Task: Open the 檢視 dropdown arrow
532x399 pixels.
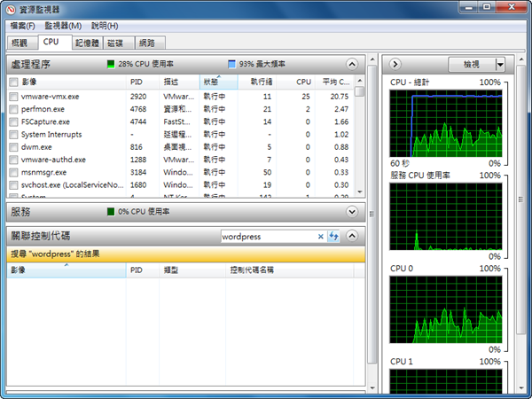Action: coord(500,65)
